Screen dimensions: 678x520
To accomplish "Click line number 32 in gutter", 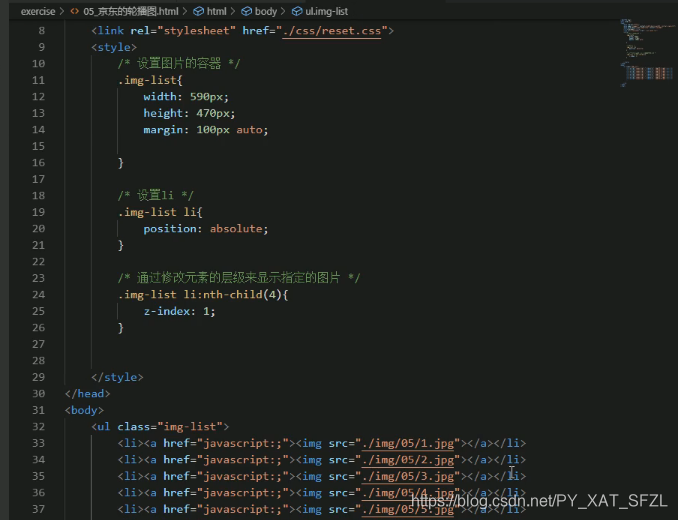I will [x=38, y=427].
